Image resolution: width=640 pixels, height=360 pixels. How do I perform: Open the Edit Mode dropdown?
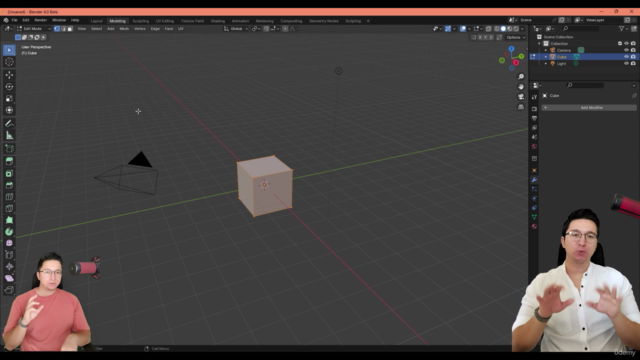click(x=34, y=29)
